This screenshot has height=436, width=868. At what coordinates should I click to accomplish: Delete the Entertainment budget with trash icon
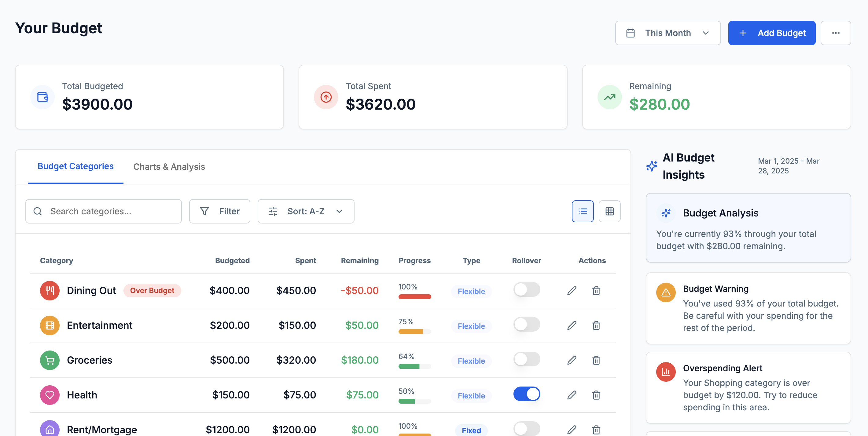(x=596, y=325)
